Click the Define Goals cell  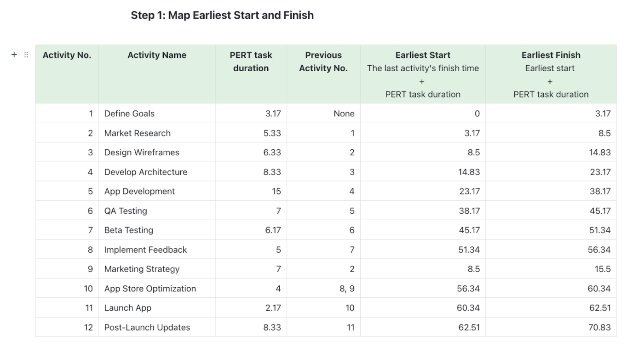click(x=157, y=114)
